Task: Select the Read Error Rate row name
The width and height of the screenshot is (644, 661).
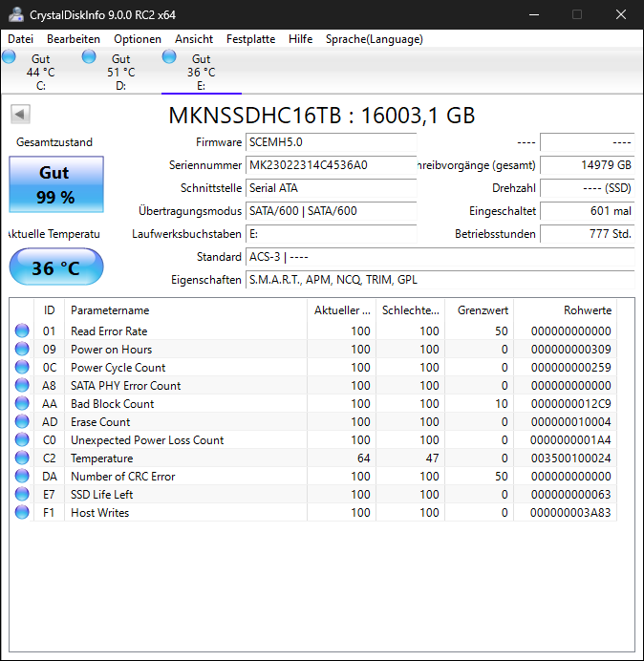Action: pyautogui.click(x=109, y=331)
